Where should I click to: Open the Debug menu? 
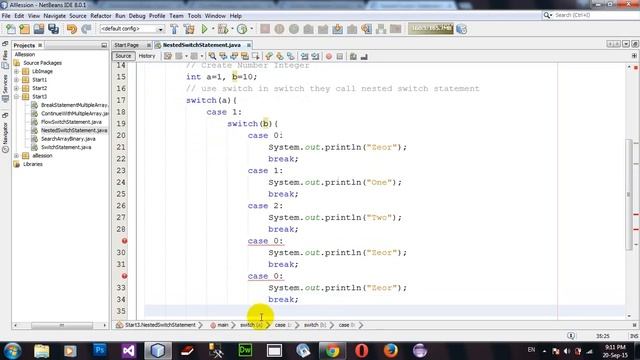point(137,16)
